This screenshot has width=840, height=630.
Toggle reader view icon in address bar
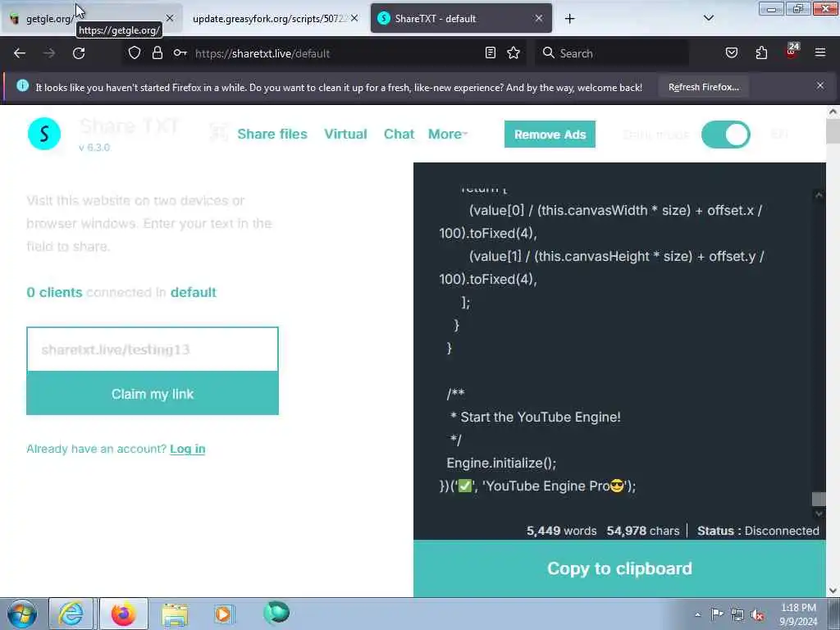tap(491, 52)
